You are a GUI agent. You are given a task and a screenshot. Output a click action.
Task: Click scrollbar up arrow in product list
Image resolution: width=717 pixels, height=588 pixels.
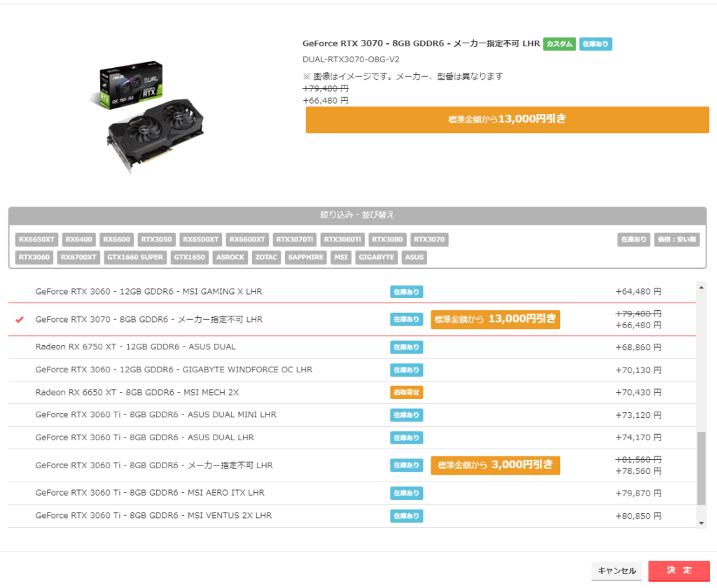pos(702,287)
